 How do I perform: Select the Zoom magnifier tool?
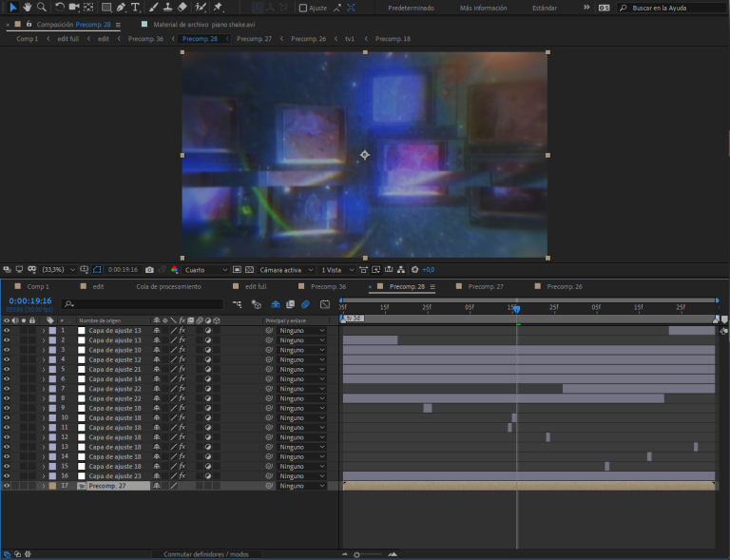click(41, 7)
